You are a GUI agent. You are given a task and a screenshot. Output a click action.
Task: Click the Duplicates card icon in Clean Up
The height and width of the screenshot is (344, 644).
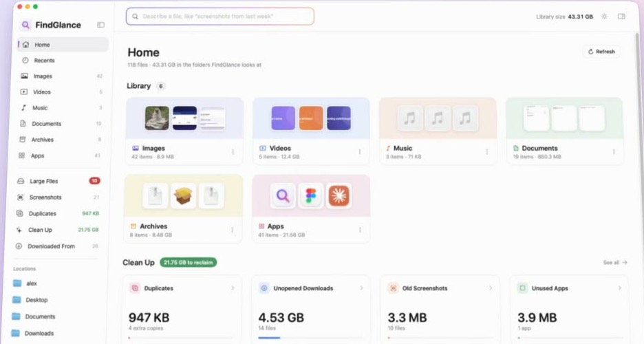pyautogui.click(x=135, y=288)
